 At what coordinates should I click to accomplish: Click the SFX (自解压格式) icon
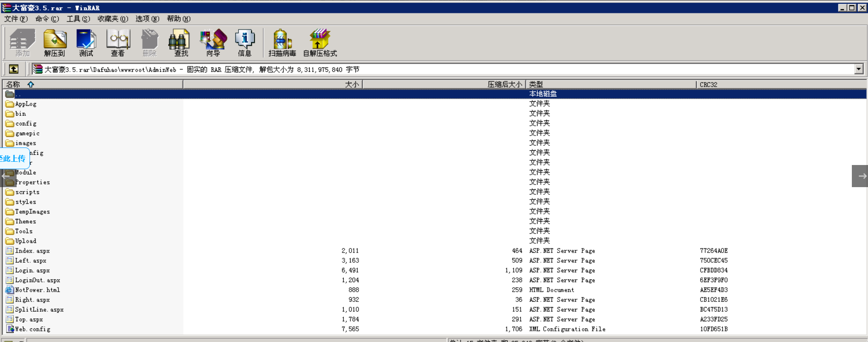320,42
